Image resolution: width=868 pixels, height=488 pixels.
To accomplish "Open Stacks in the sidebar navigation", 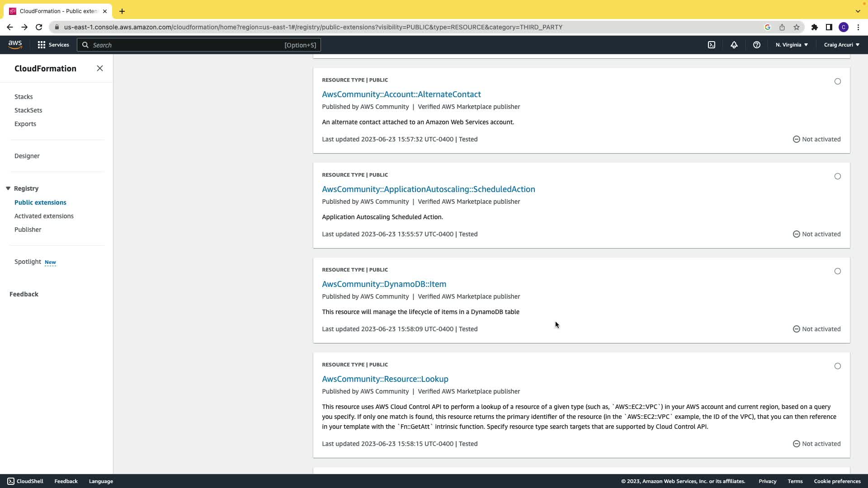I will pos(24,97).
